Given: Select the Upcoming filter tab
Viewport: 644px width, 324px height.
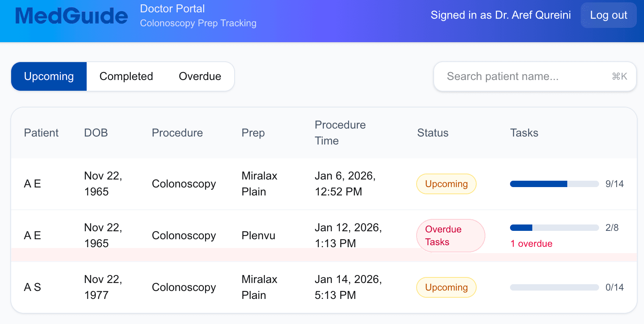Looking at the screenshot, I should click(48, 76).
